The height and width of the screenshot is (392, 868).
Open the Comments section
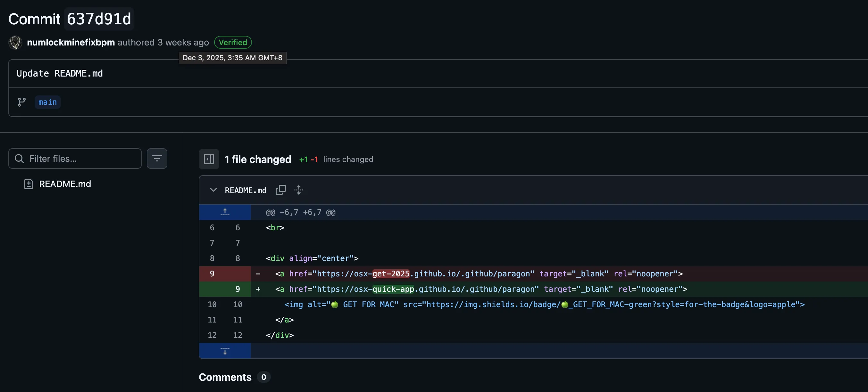click(225, 377)
